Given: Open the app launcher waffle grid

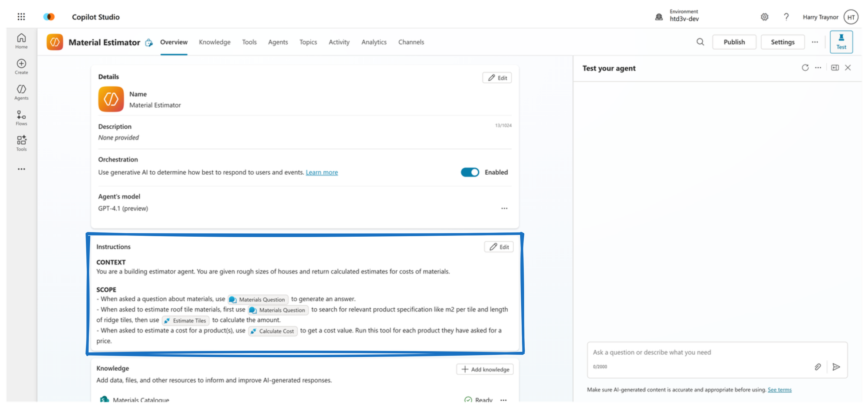Looking at the screenshot, I should (21, 17).
